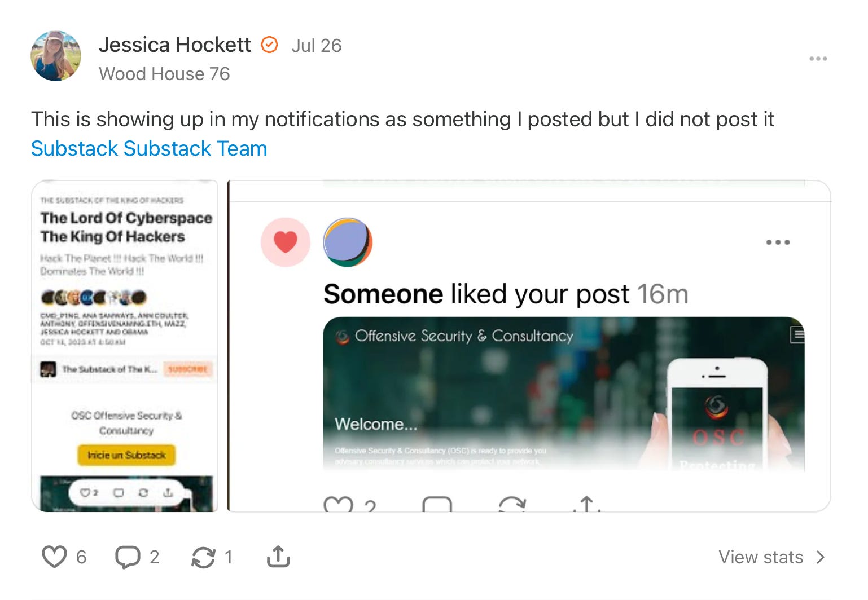Open the right Someone liked your post image
This screenshot has width=868, height=600.
(x=529, y=346)
